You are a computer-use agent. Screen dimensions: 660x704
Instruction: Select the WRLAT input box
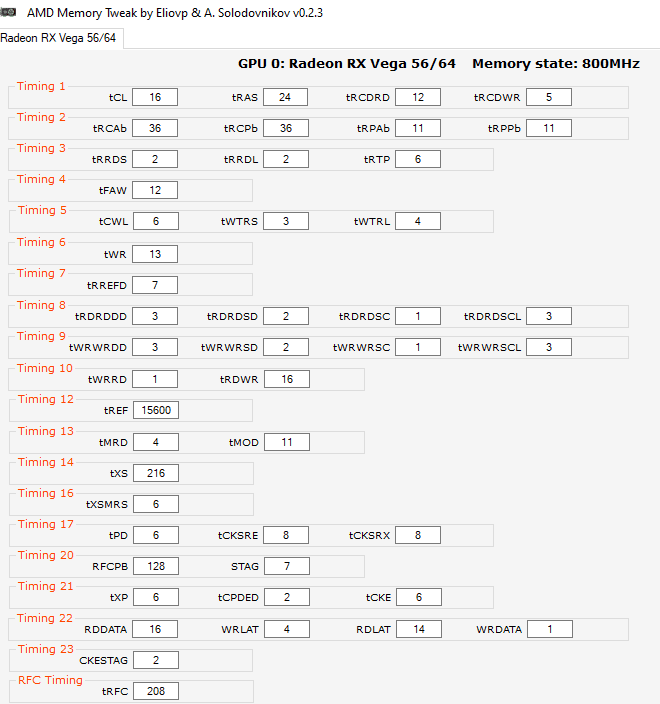coord(286,629)
